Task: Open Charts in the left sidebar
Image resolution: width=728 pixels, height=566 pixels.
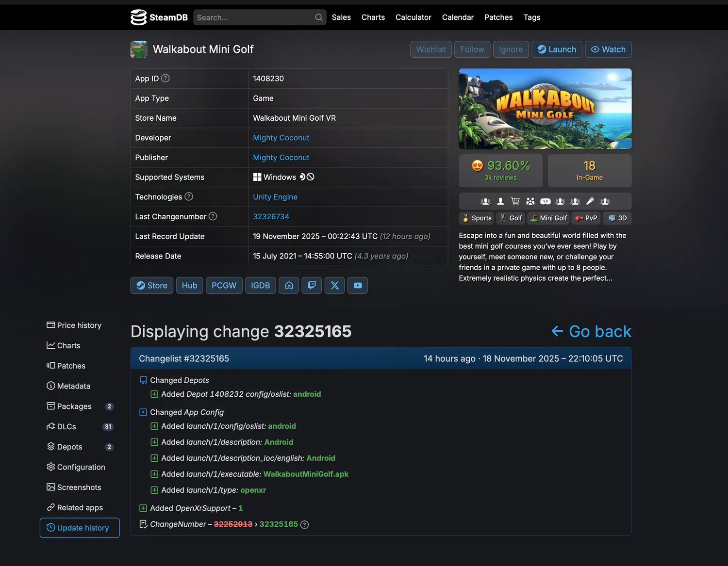Action: coord(80,346)
